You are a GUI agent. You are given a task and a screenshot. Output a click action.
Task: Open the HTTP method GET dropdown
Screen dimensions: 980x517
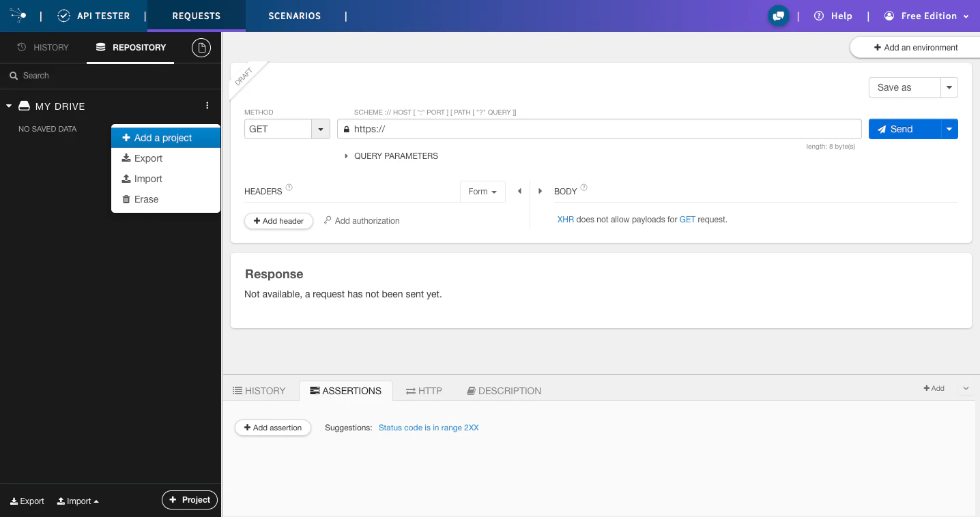321,129
